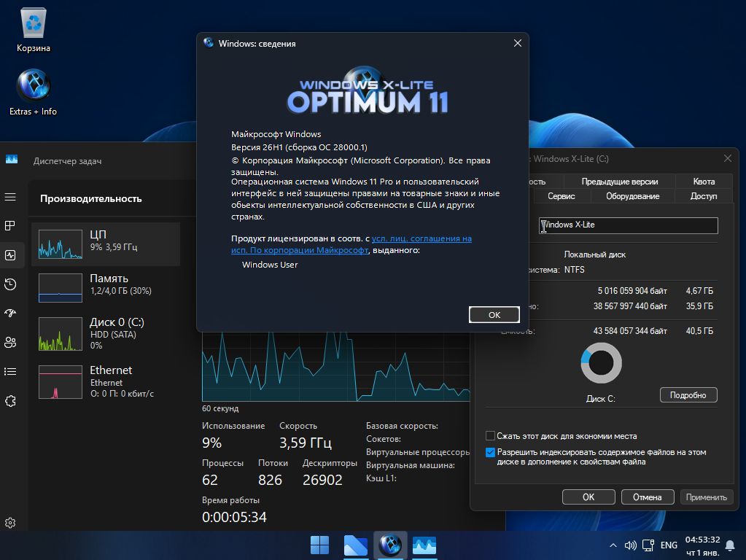Toggle 'Разрешить индексировать' indexing checkbox
This screenshot has width=746, height=560.
pyautogui.click(x=490, y=452)
